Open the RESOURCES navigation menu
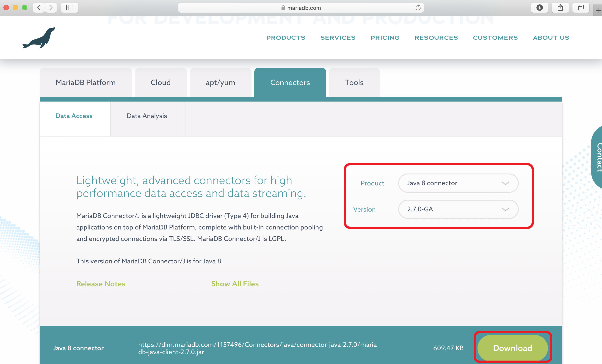The width and height of the screenshot is (602, 364). click(x=436, y=38)
